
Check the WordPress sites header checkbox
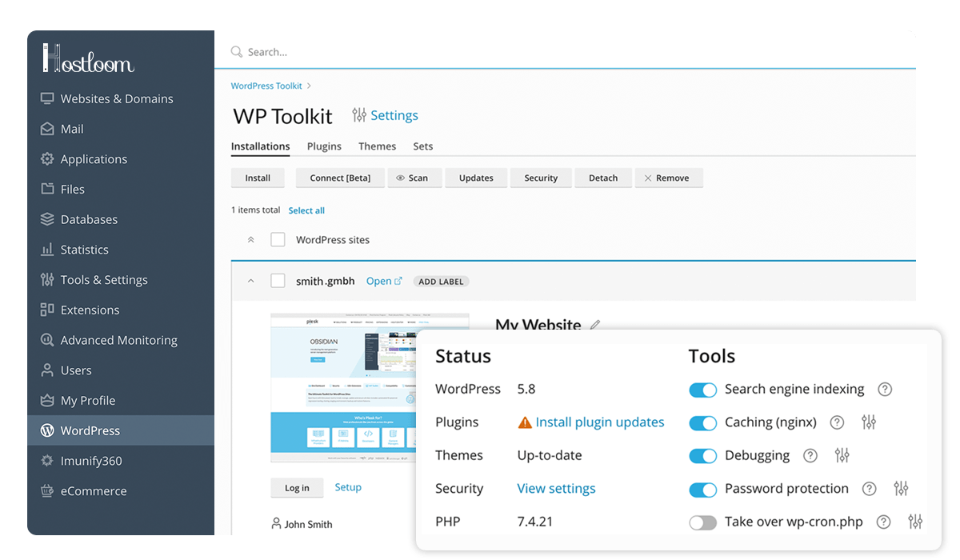pyautogui.click(x=278, y=239)
